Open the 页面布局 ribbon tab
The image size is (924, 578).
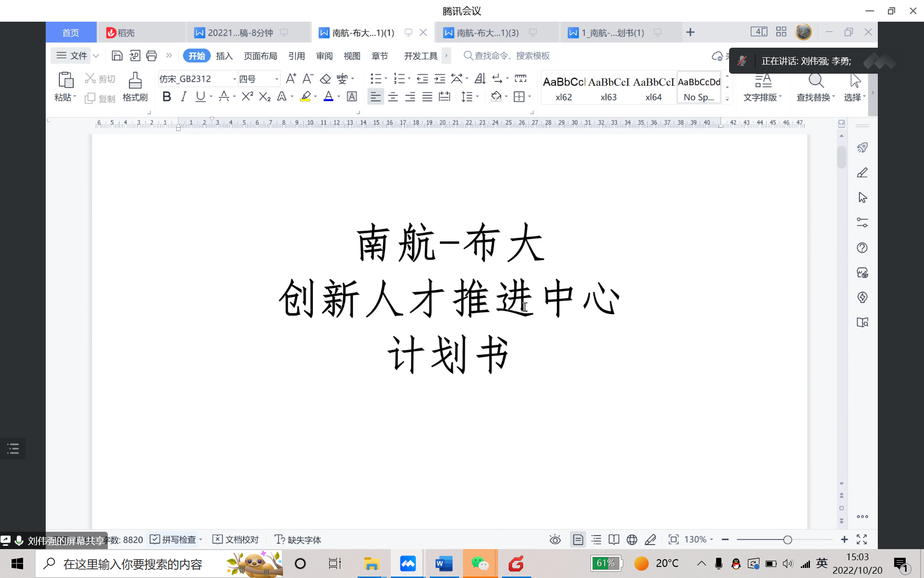coord(260,56)
